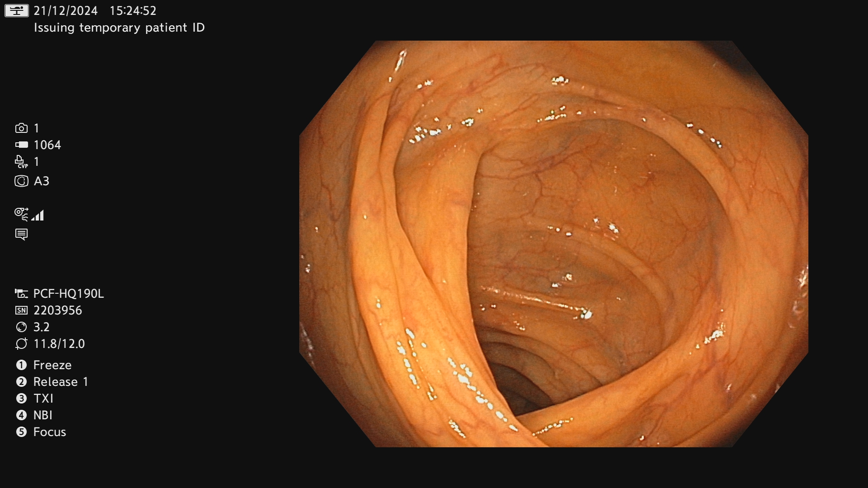Click the number 1 Freeze button icon
The height and width of the screenshot is (488, 868).
21,365
